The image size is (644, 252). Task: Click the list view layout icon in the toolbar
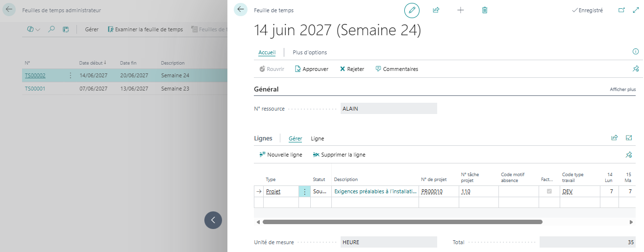point(66,29)
